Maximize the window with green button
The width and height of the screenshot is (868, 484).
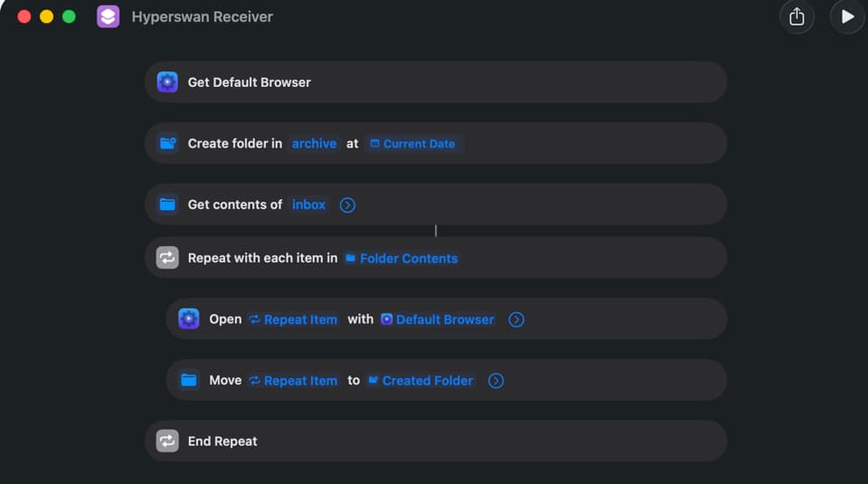69,16
